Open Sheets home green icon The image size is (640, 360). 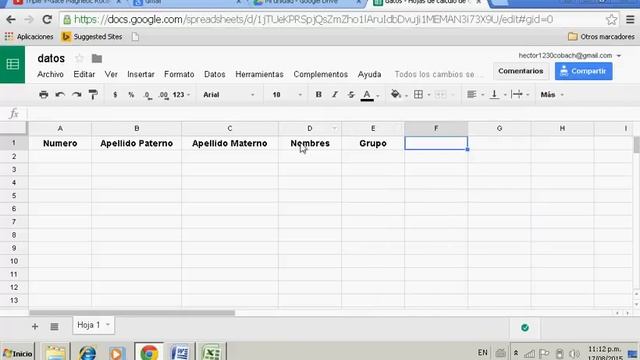coord(12,64)
